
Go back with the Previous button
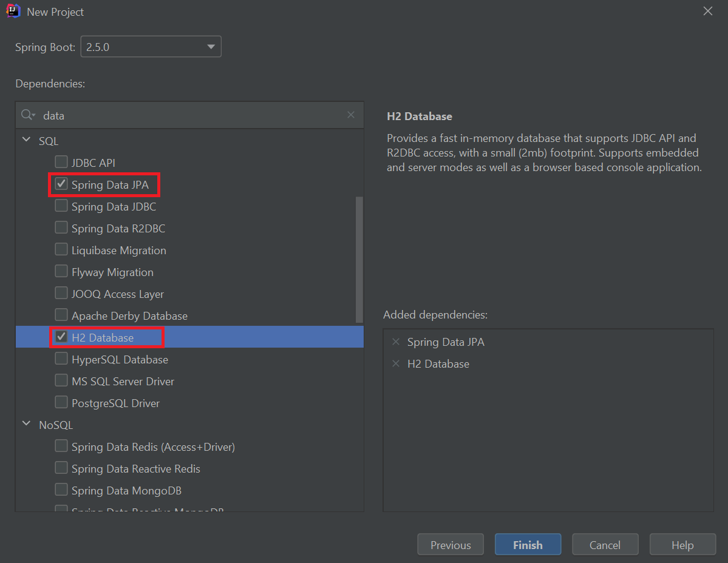451,545
